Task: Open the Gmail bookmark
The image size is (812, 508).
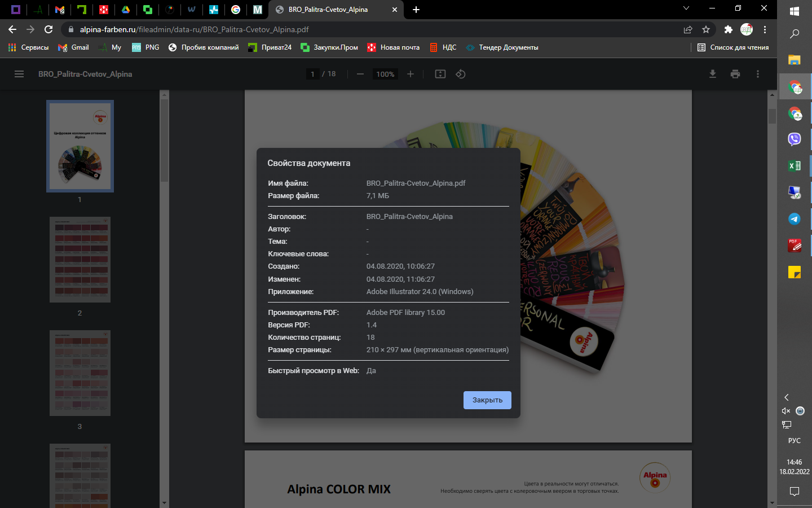Action: [x=73, y=47]
